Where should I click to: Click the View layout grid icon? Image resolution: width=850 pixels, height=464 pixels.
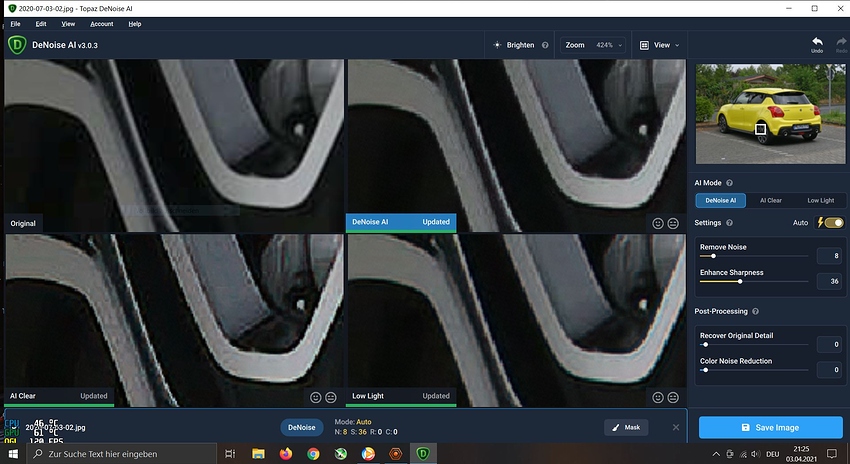[644, 45]
